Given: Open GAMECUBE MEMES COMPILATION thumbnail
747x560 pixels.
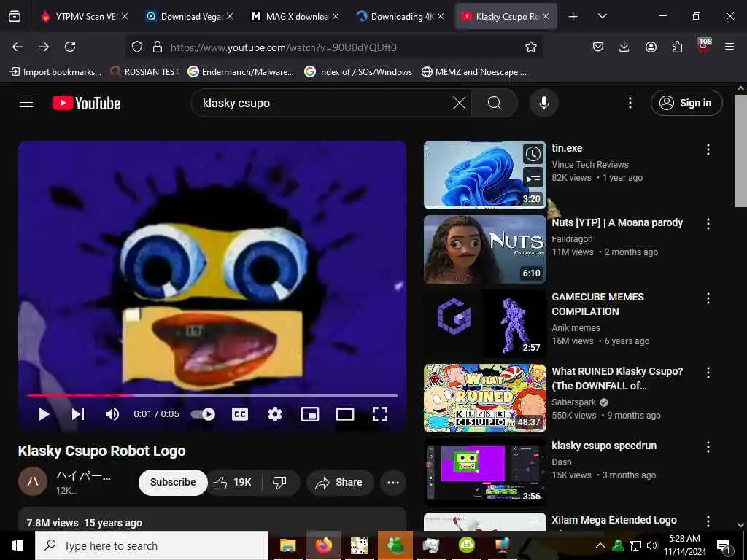Looking at the screenshot, I should pyautogui.click(x=485, y=323).
